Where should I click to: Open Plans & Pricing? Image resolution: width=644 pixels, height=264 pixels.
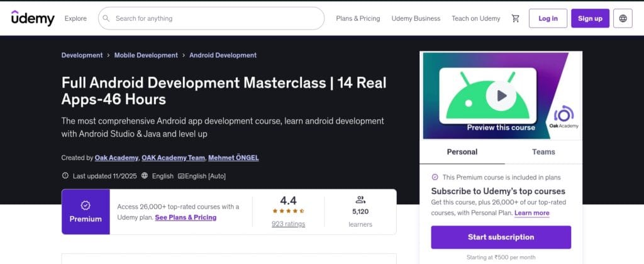click(x=358, y=18)
